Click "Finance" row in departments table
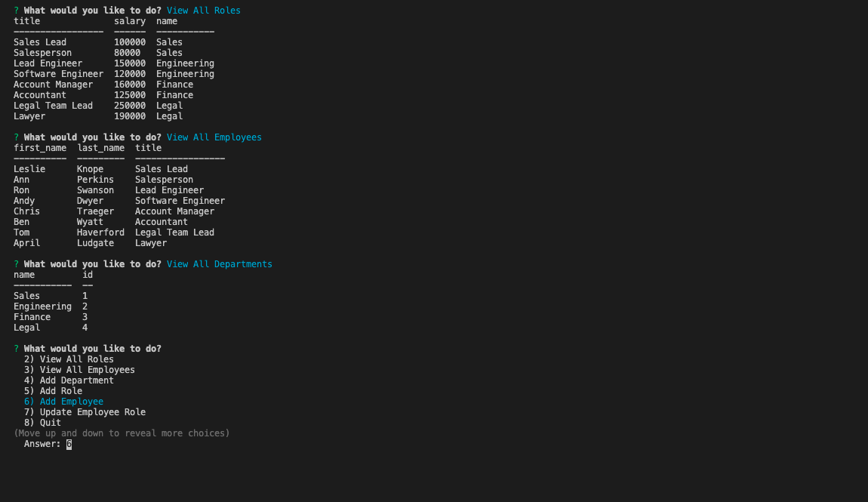Screen dimensions: 868x502 click(51, 316)
